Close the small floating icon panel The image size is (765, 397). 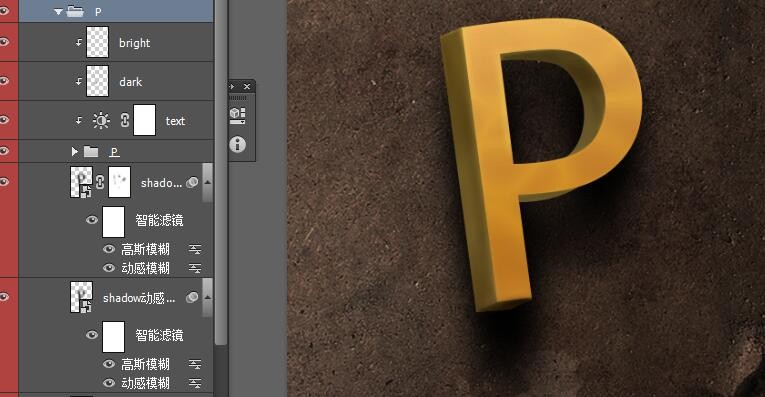coord(247,86)
